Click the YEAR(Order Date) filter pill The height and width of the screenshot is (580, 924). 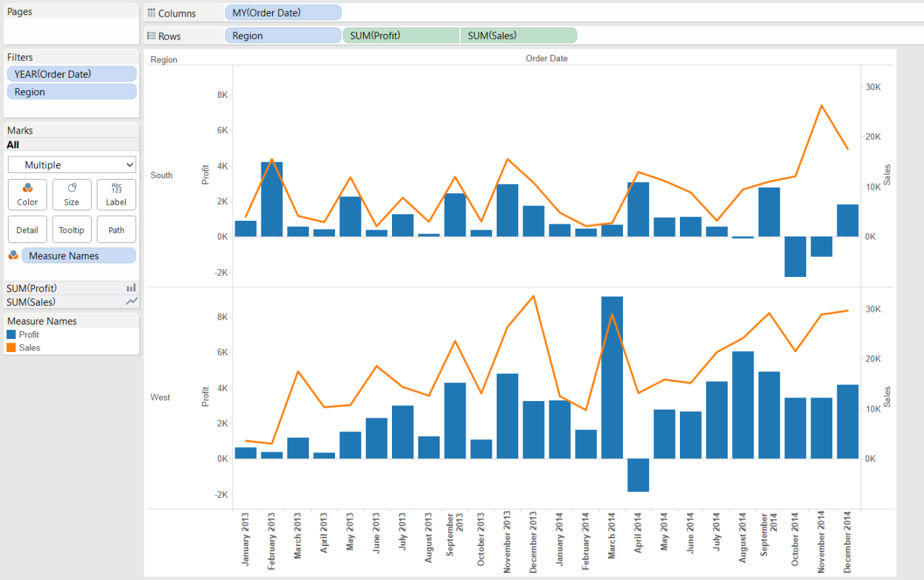(71, 74)
